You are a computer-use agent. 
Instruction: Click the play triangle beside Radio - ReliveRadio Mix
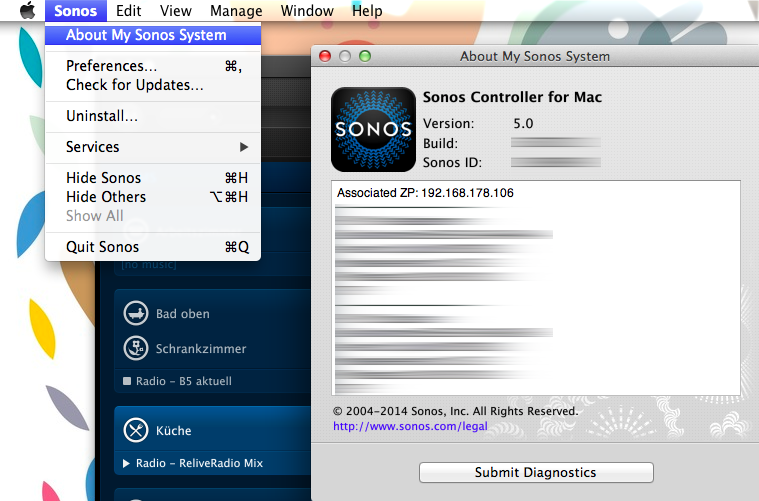point(126,463)
